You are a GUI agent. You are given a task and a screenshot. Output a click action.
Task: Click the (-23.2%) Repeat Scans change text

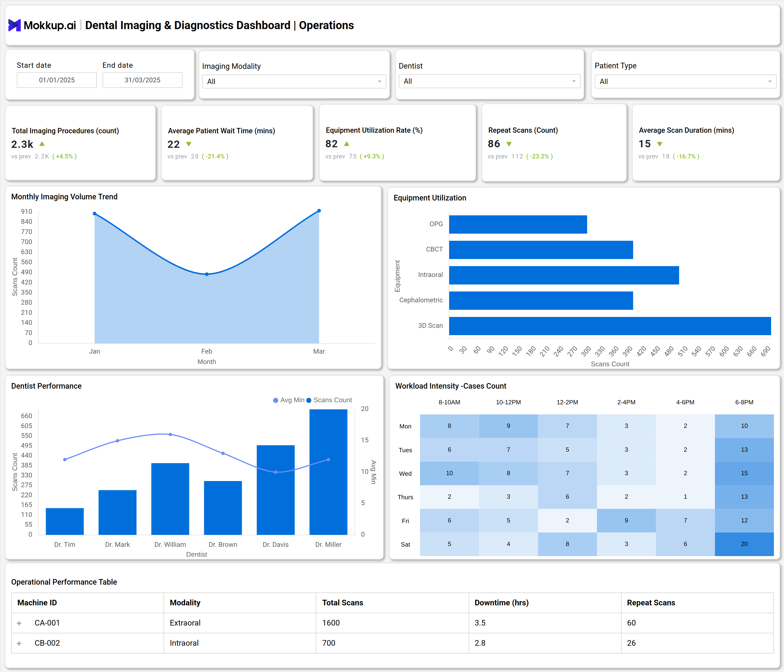540,156
